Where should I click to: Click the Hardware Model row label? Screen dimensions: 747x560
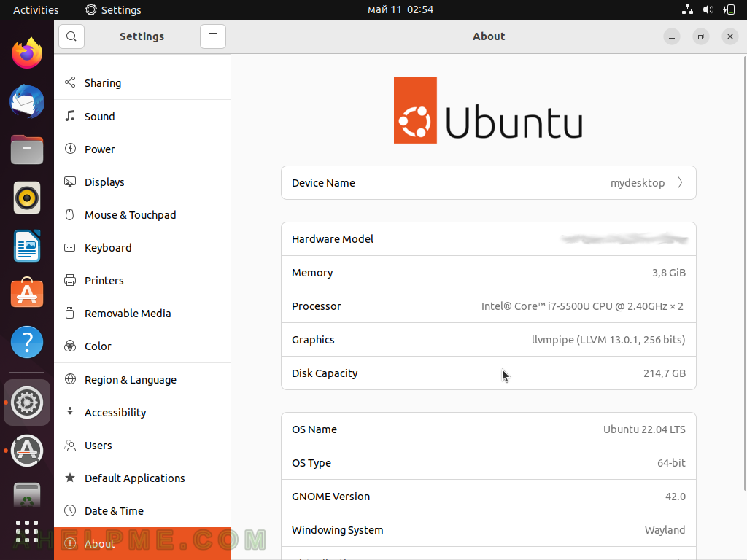(333, 239)
